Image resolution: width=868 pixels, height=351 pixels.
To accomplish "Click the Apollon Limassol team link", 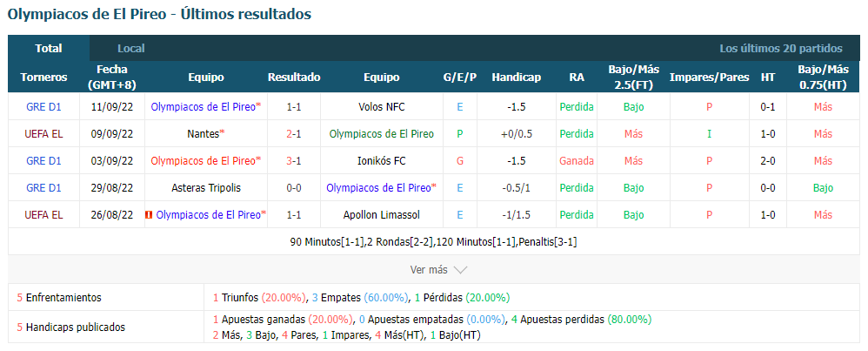I will (382, 215).
